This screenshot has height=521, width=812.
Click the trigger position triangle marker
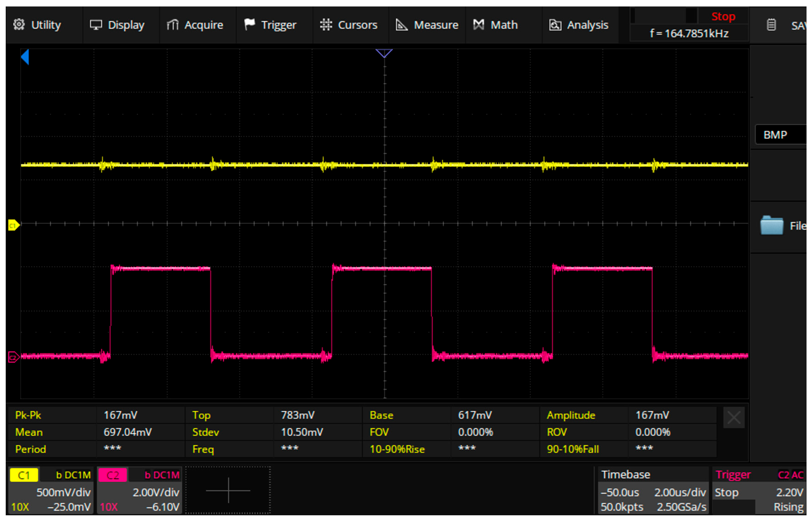(384, 53)
